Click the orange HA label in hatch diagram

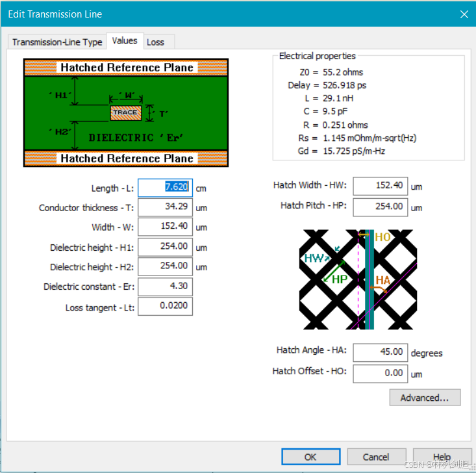pyautogui.click(x=382, y=280)
